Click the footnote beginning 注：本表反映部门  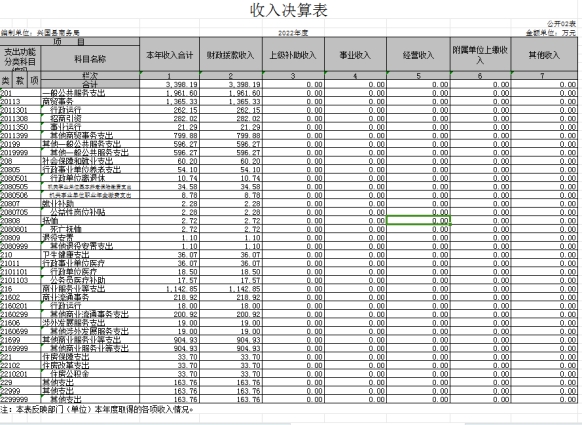tap(97, 409)
